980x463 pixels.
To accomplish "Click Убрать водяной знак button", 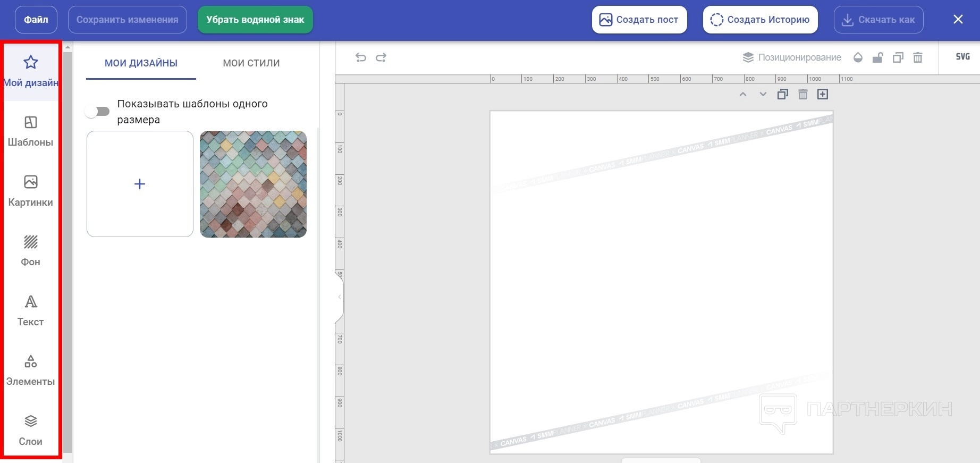I will point(255,20).
